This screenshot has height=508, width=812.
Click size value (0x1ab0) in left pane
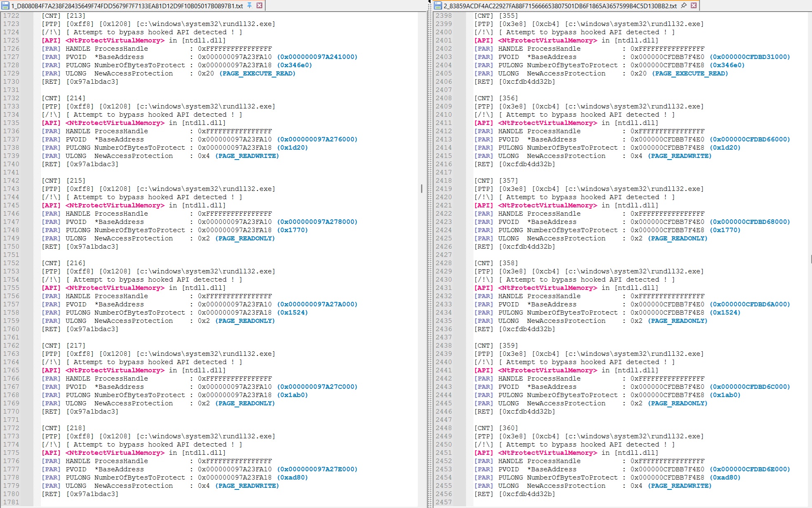[292, 395]
